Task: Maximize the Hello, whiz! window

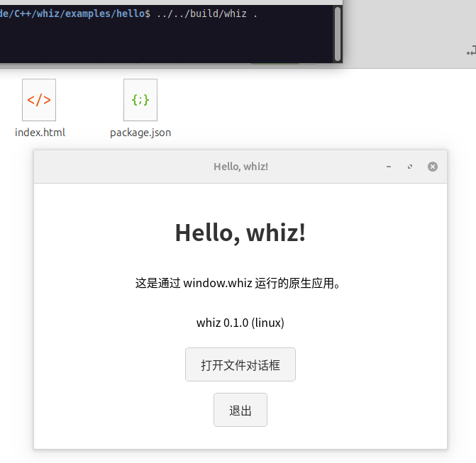Action: 410,167
